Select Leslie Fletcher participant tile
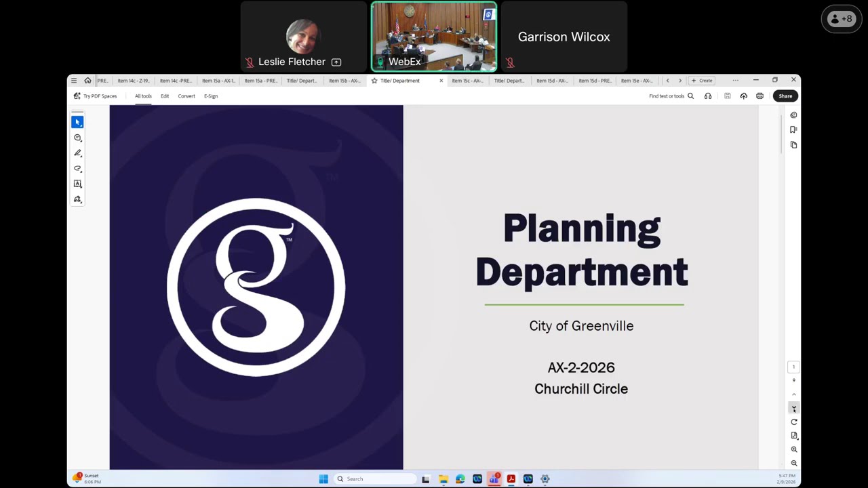The width and height of the screenshot is (868, 488). click(304, 37)
